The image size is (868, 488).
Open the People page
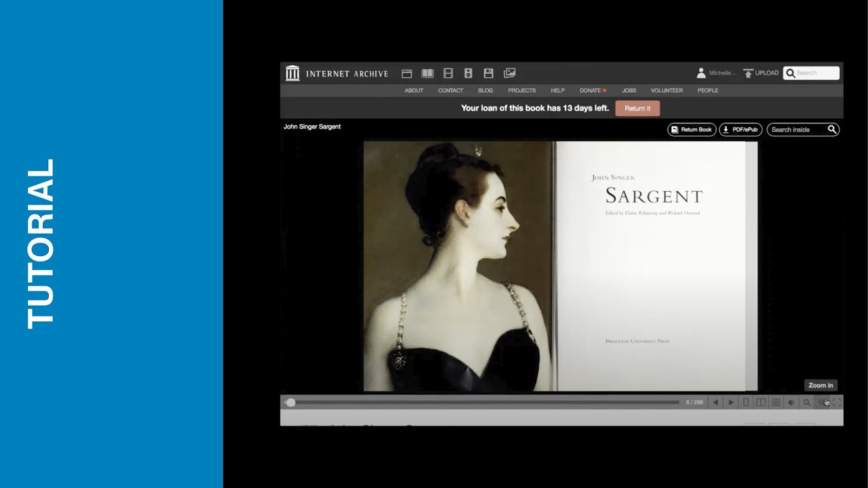[708, 90]
